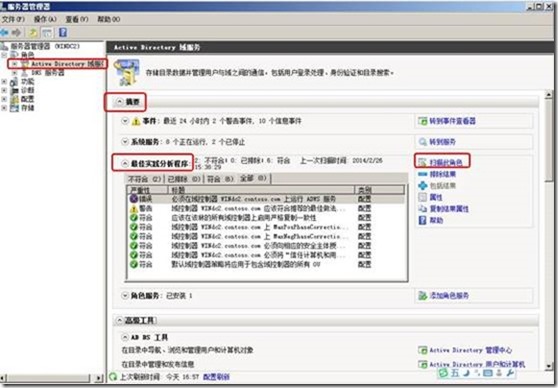Switch to the 全部 (8) tab

click(253, 178)
